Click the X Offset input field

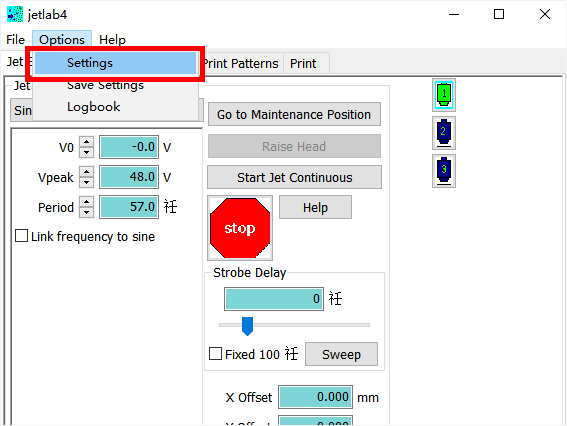315,397
